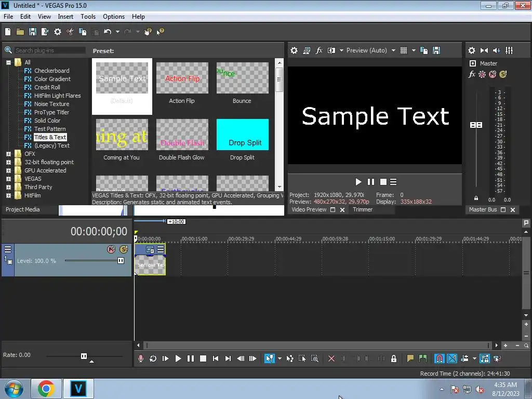Switch to the Trimmer tab

pyautogui.click(x=362, y=210)
